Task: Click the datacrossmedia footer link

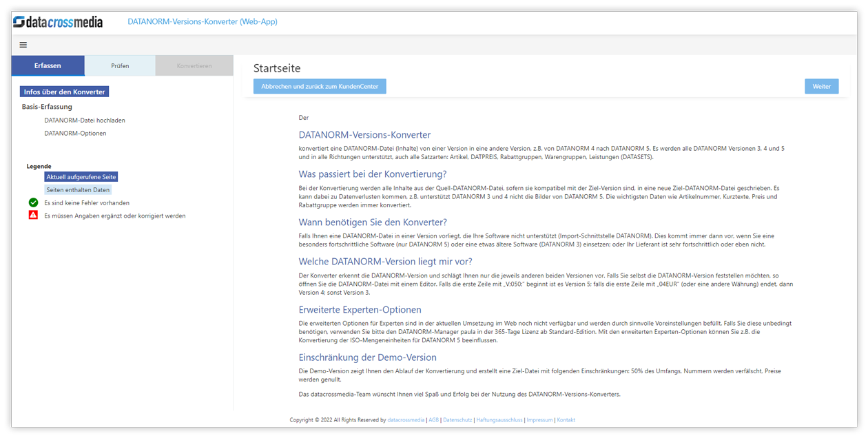Action: tap(406, 419)
